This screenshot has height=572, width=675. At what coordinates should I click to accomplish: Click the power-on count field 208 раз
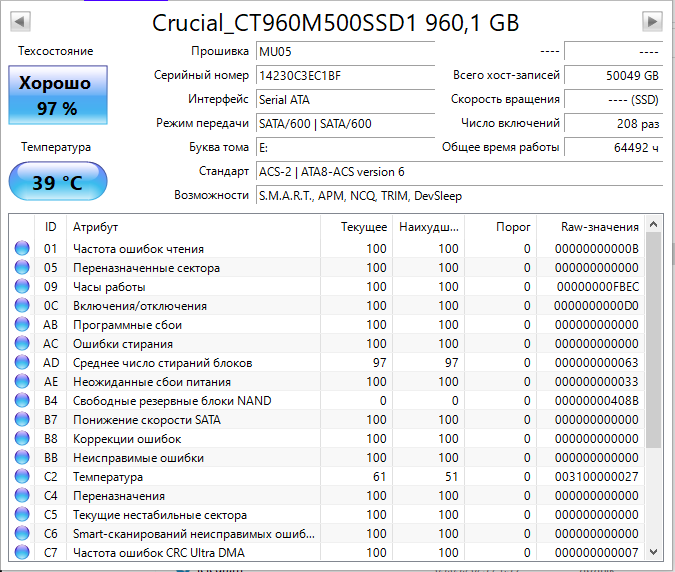click(613, 124)
